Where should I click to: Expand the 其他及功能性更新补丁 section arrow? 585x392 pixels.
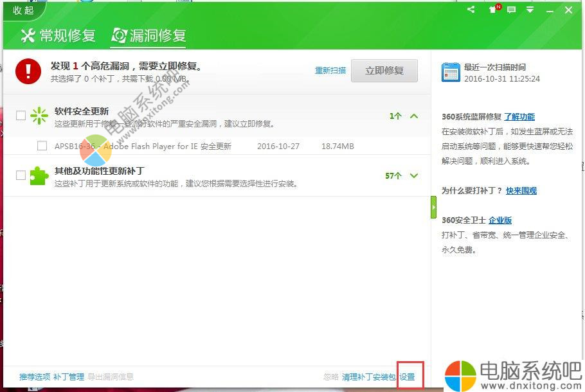[x=414, y=175]
